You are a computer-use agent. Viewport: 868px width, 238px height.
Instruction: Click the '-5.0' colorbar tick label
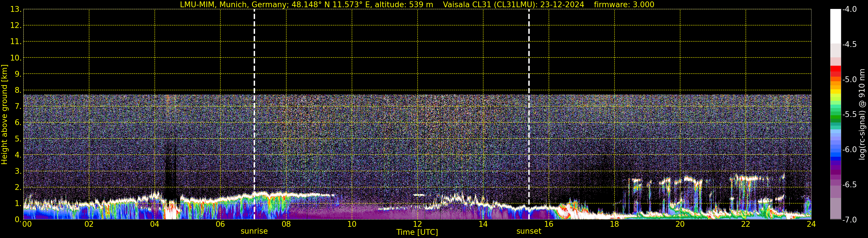coord(849,80)
